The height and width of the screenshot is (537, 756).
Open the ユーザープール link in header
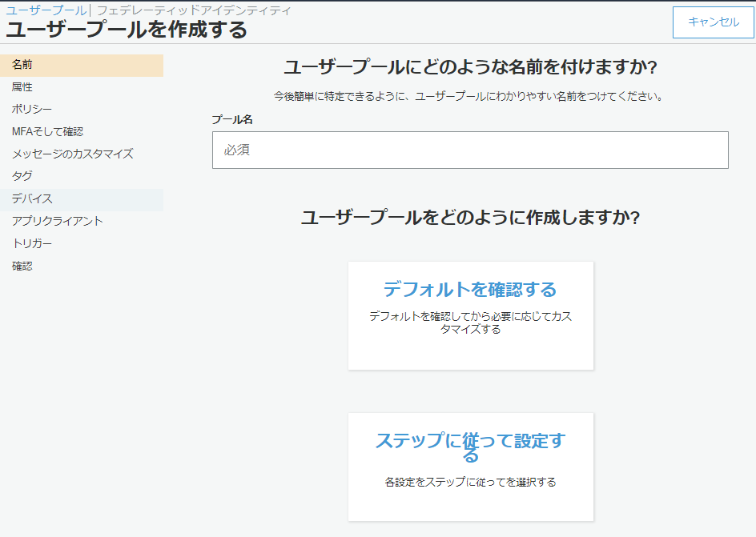[x=46, y=10]
